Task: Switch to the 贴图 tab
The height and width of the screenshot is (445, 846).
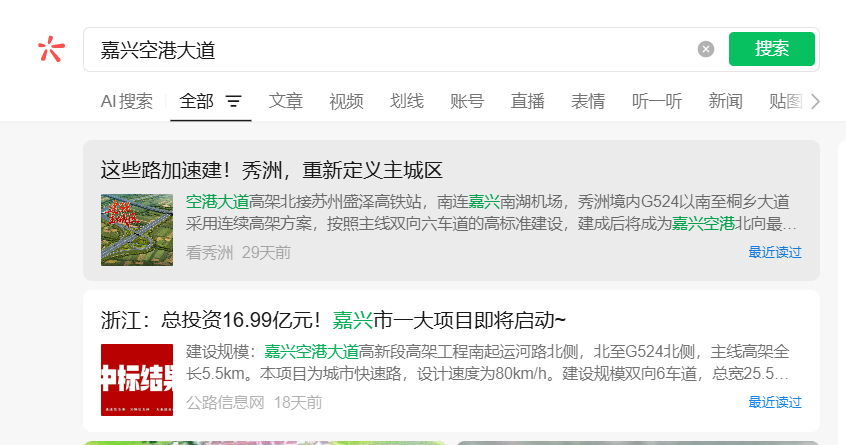Action: [x=786, y=101]
